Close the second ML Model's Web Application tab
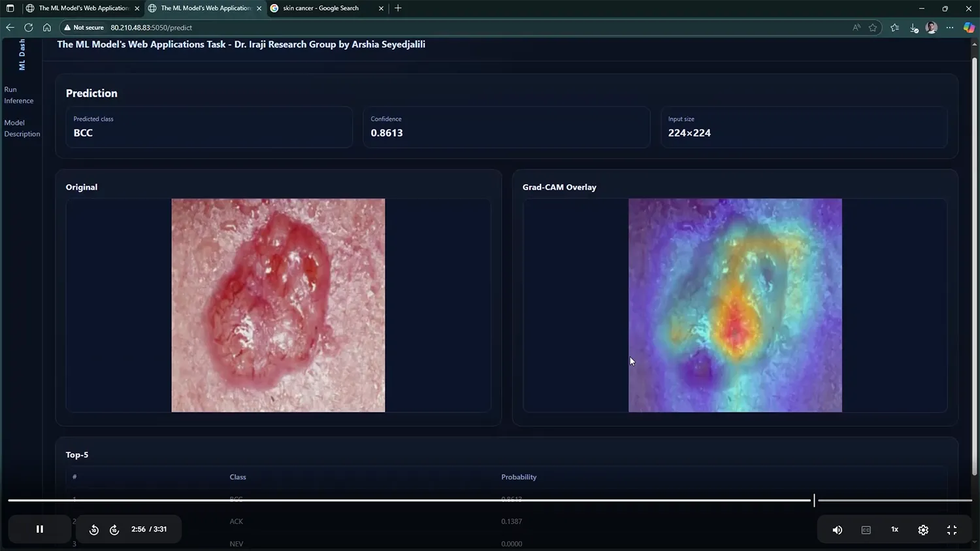The height and width of the screenshot is (551, 980). click(259, 8)
